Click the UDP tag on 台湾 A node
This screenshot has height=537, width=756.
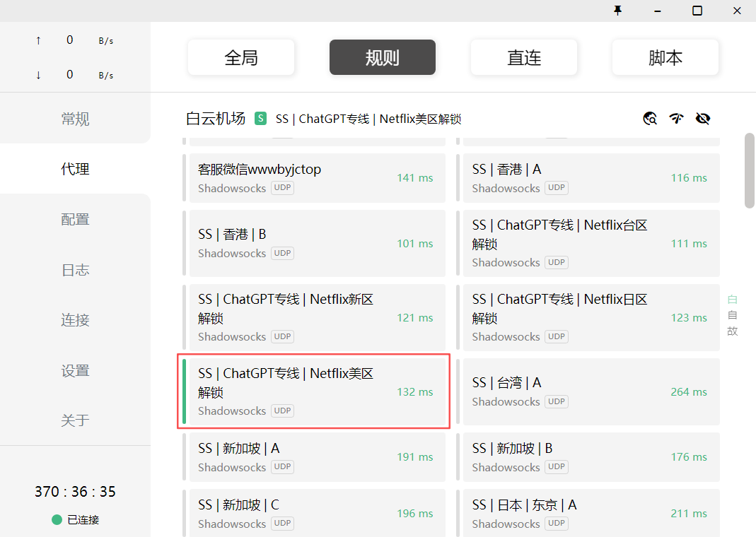557,401
